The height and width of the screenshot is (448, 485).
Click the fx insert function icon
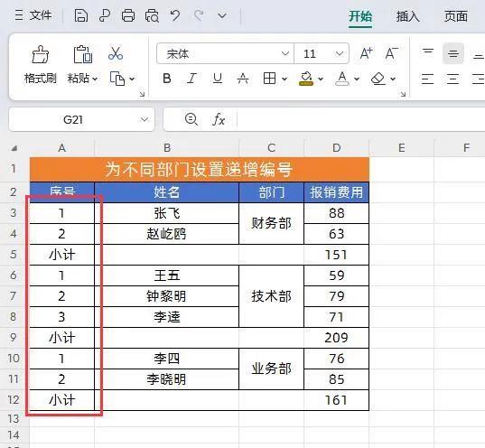click(x=219, y=119)
